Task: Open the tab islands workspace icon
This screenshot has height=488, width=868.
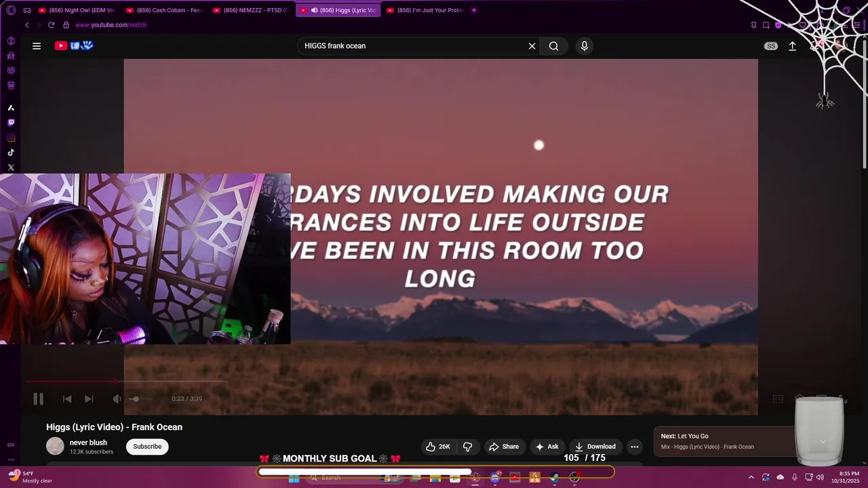Action: tap(27, 10)
